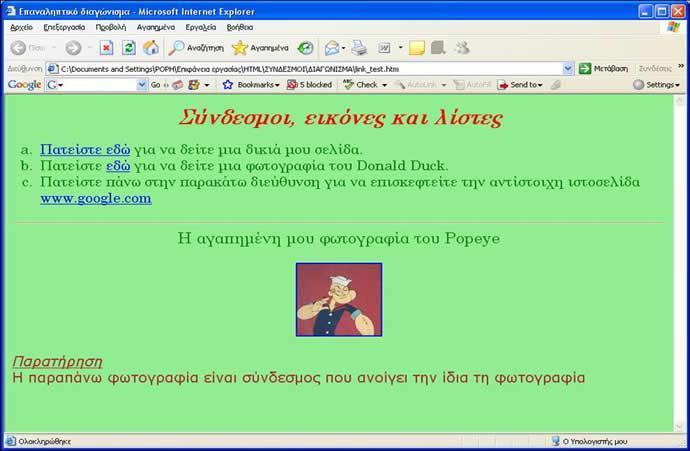This screenshot has height=451, width=690.
Task: Click Η αγαπημένη μου φωτογραφία του Popeye text
Action: tap(339, 238)
